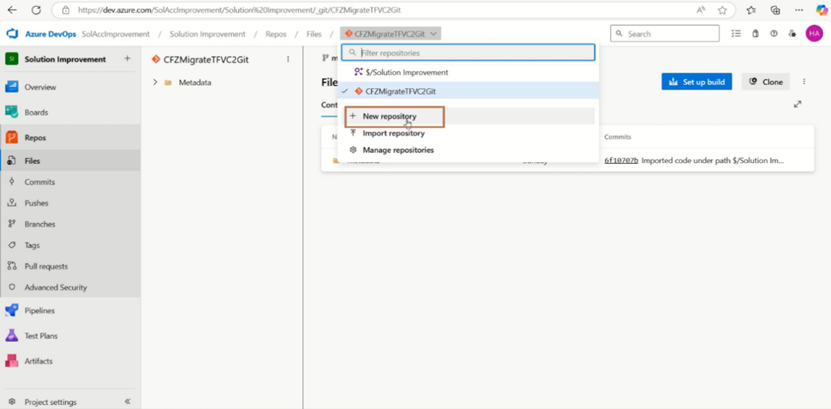Select CFZMigrateTFVC2Git in repository list
Viewport: 831px width, 409px height.
pos(468,91)
